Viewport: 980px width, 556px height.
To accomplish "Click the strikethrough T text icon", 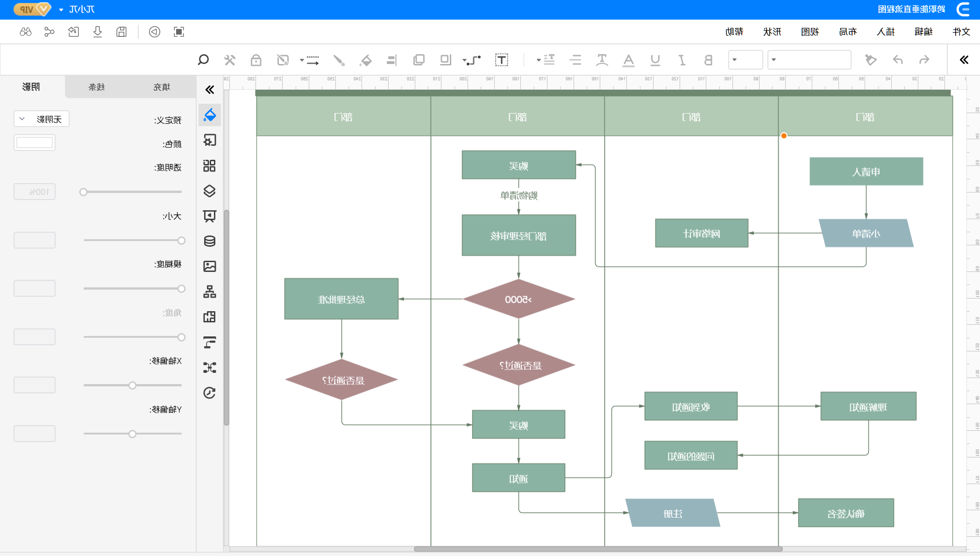I will click(x=602, y=60).
